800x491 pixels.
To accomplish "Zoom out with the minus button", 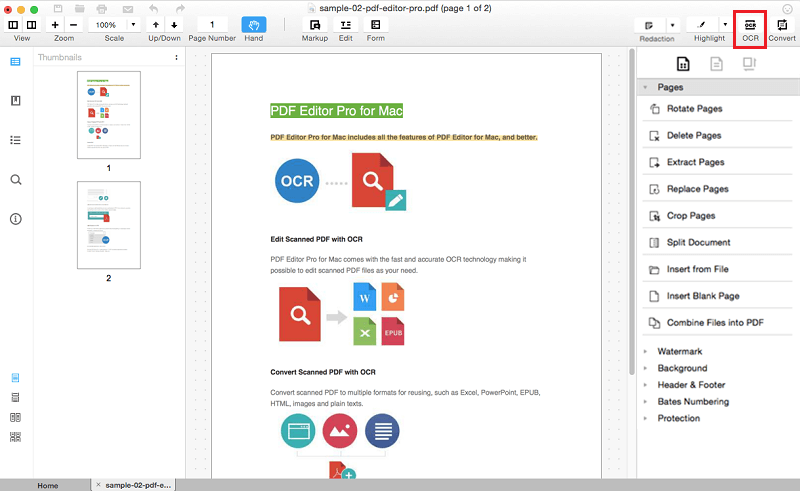I will point(73,24).
